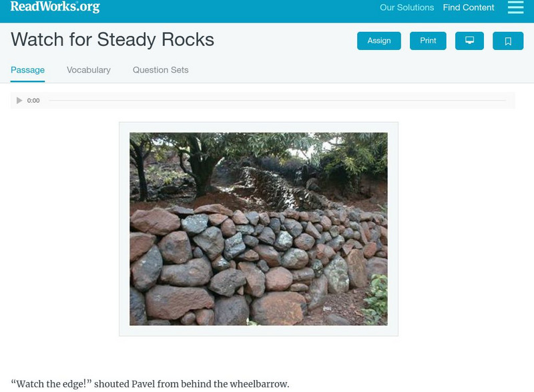Viewport: 534px width, 392px height.
Task: Click the 0:00 audio time label
Action: pyautogui.click(x=33, y=101)
